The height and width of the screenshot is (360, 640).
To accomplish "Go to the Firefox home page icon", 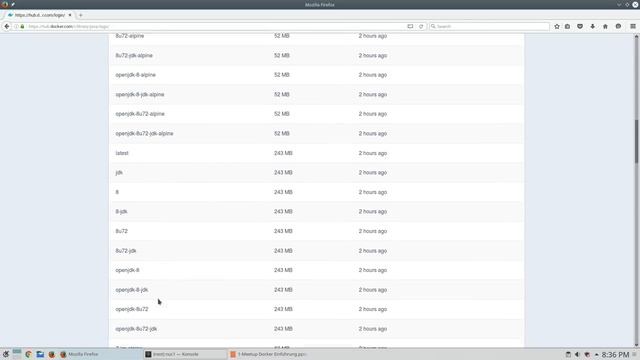I will pyautogui.click(x=605, y=26).
